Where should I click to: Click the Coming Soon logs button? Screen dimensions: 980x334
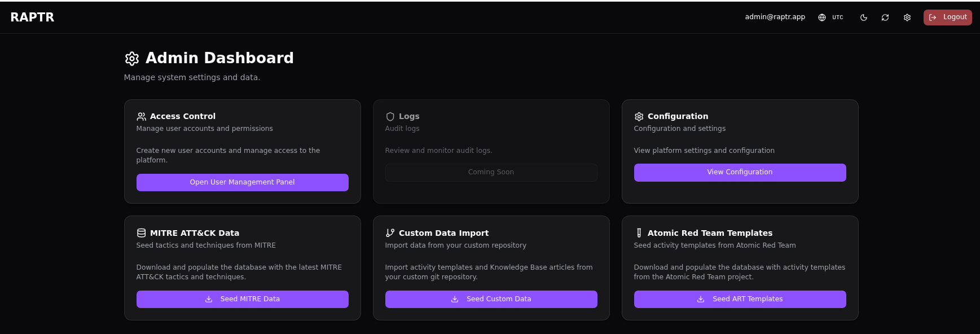click(x=491, y=172)
